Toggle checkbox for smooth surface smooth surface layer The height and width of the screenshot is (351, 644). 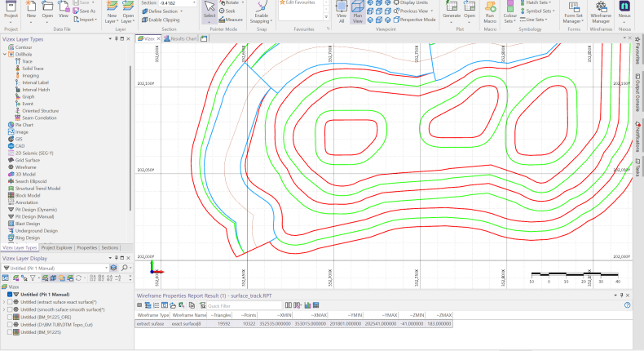coord(10,309)
